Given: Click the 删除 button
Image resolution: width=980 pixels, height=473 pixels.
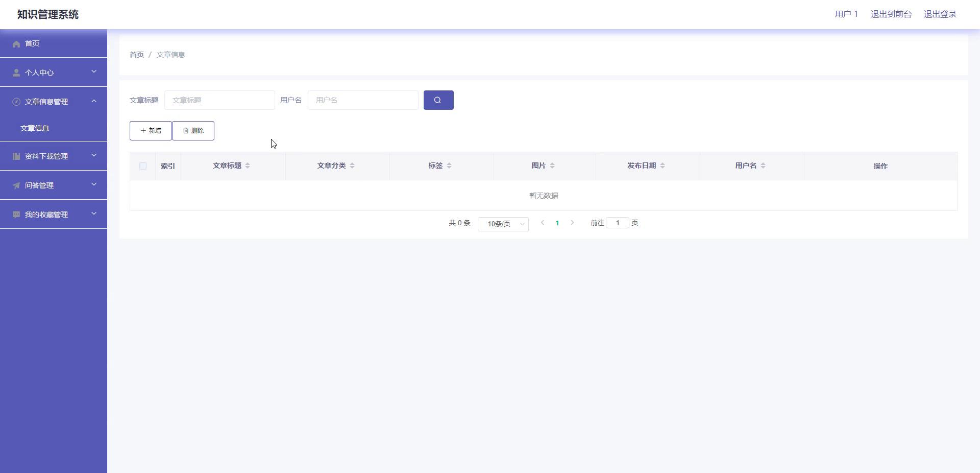Looking at the screenshot, I should [x=193, y=131].
